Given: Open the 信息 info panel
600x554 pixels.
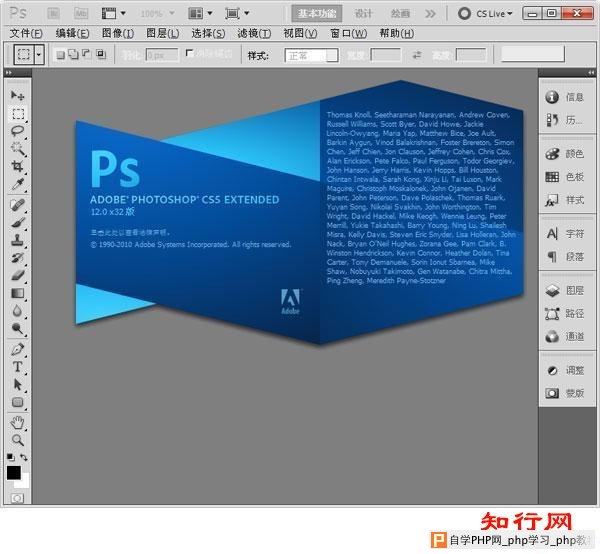Looking at the screenshot, I should (x=565, y=97).
